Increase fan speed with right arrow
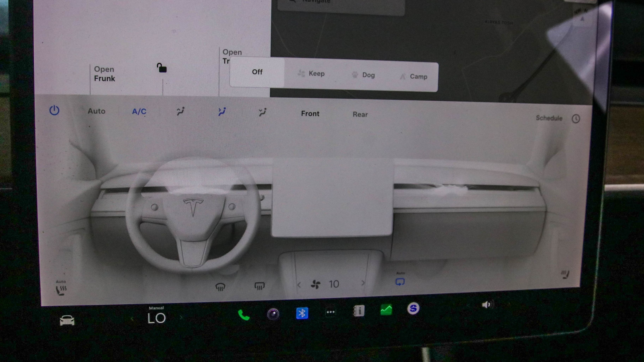Viewport: 644px width, 362px height. pyautogui.click(x=363, y=283)
